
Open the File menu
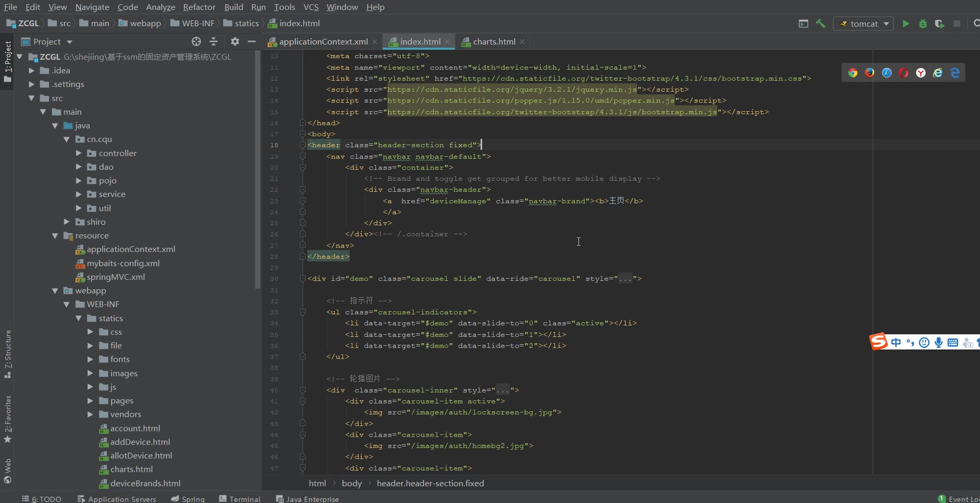10,7
